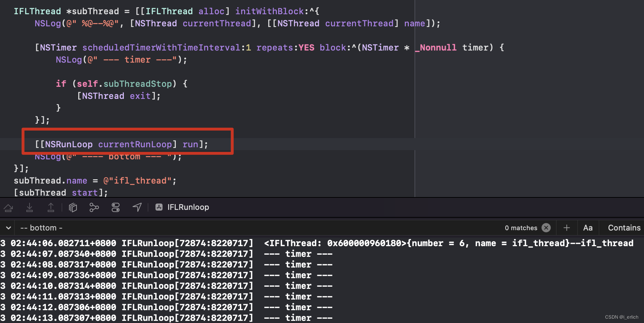Click 'self.subThreadStop' in the if condition
644x323 pixels.
[x=124, y=84]
